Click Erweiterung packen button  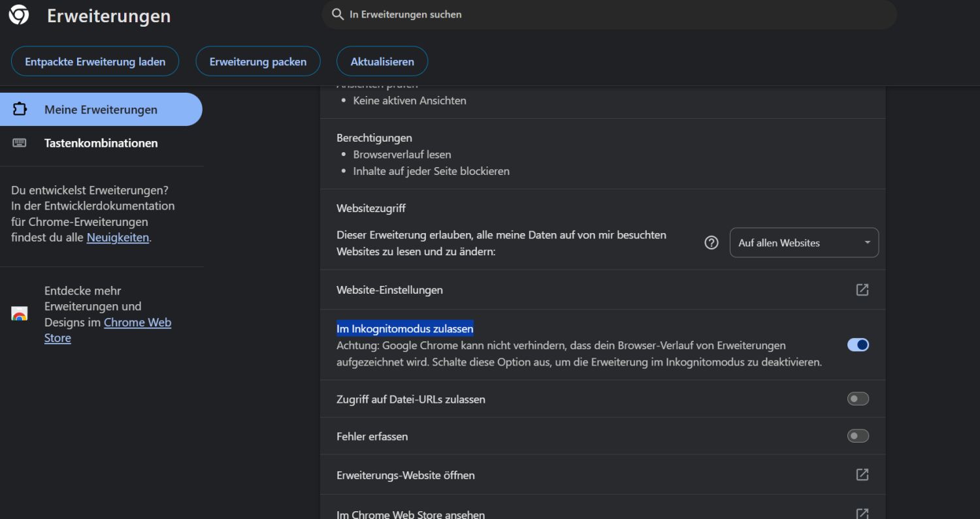[x=258, y=62]
